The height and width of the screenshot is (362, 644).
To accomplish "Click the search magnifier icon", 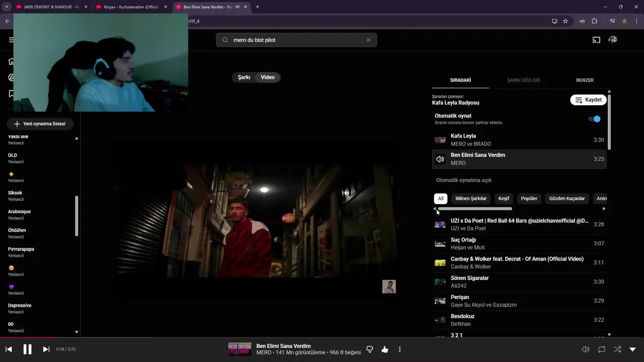I will pos(225,40).
